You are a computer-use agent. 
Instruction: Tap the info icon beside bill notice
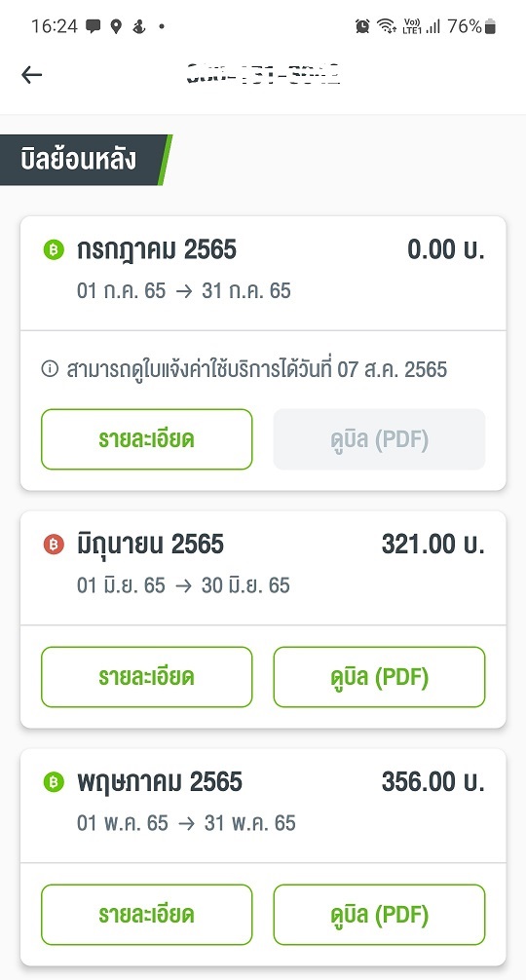point(50,369)
